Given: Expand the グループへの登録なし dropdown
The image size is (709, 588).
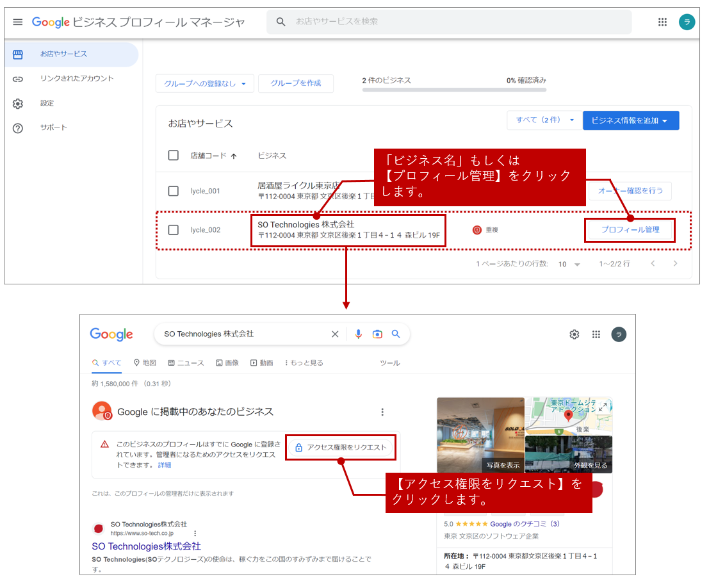Looking at the screenshot, I should tap(205, 84).
